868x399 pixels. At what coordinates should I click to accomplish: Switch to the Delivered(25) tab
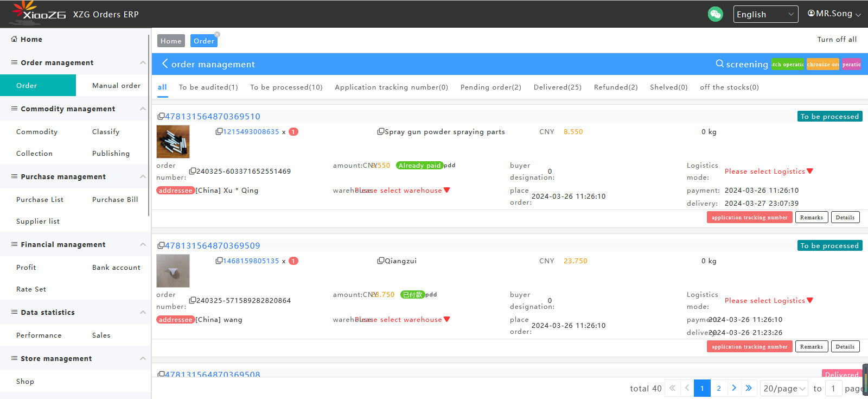(557, 87)
